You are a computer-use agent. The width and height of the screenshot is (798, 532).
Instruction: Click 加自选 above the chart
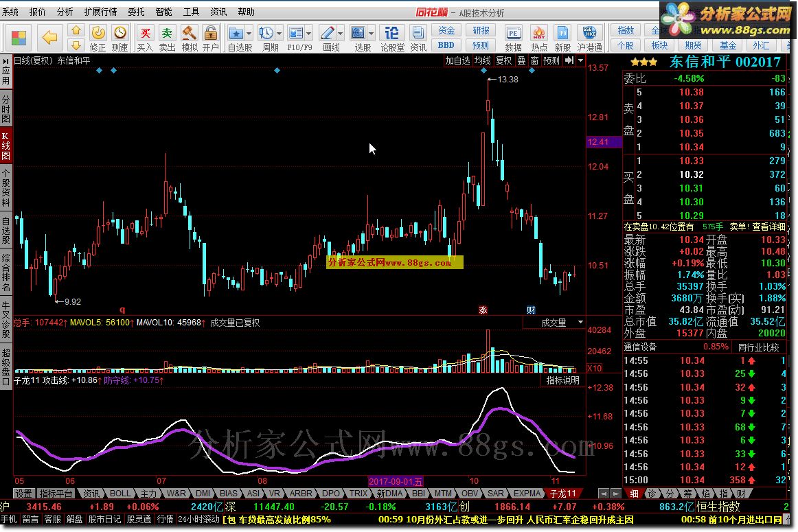click(x=457, y=60)
